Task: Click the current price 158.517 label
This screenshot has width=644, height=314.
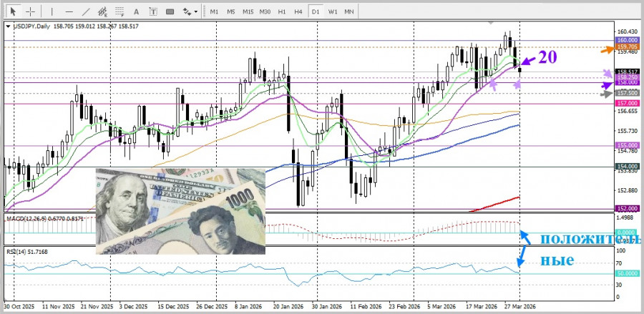Action: (x=627, y=72)
